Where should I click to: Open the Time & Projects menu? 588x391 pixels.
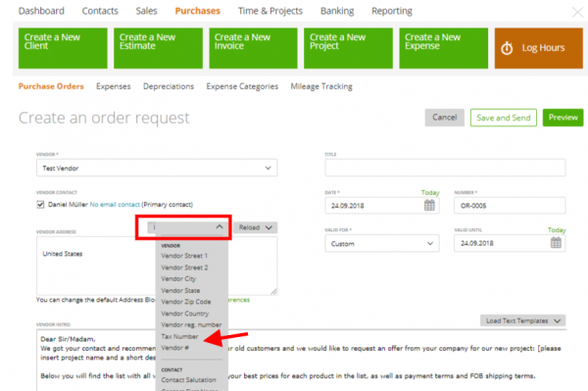tap(270, 11)
